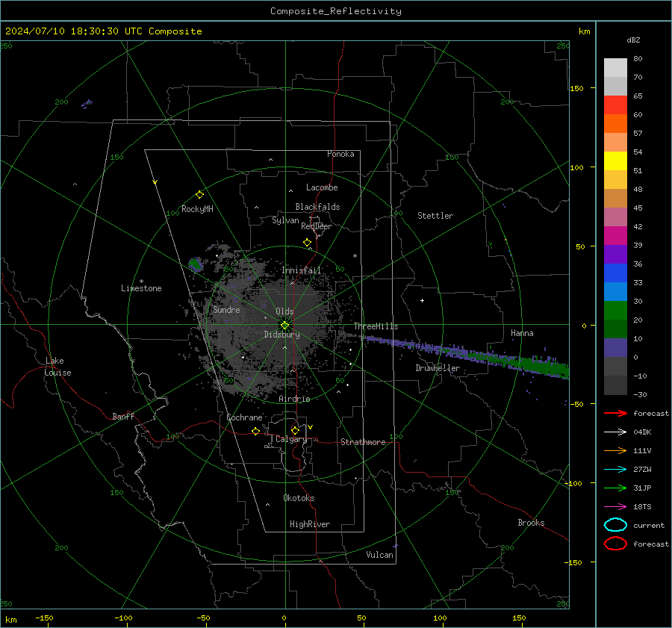The image size is (672, 628).
Task: Select the Ponoka map label
Action: pos(340,154)
